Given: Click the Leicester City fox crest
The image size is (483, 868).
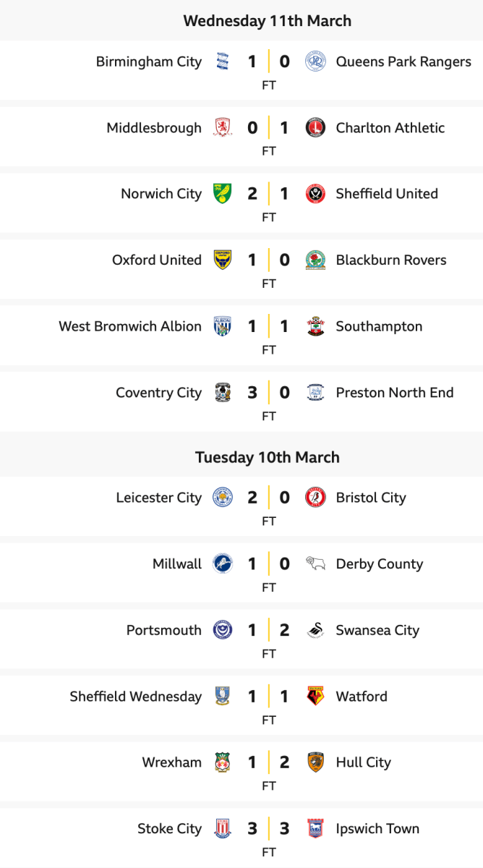Looking at the screenshot, I should (x=222, y=498).
